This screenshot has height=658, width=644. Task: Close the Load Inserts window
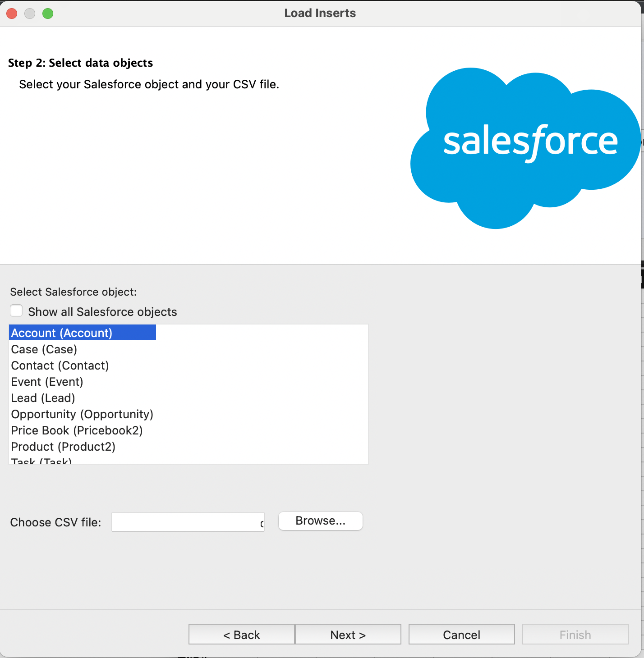(x=12, y=14)
